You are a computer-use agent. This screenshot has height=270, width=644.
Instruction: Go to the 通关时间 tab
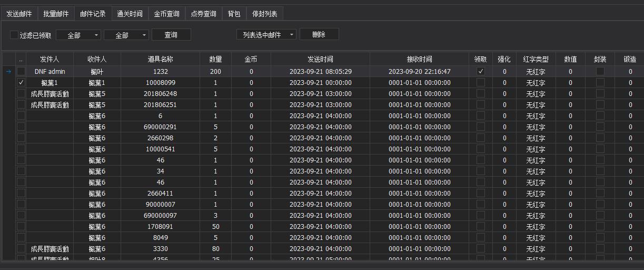click(130, 14)
